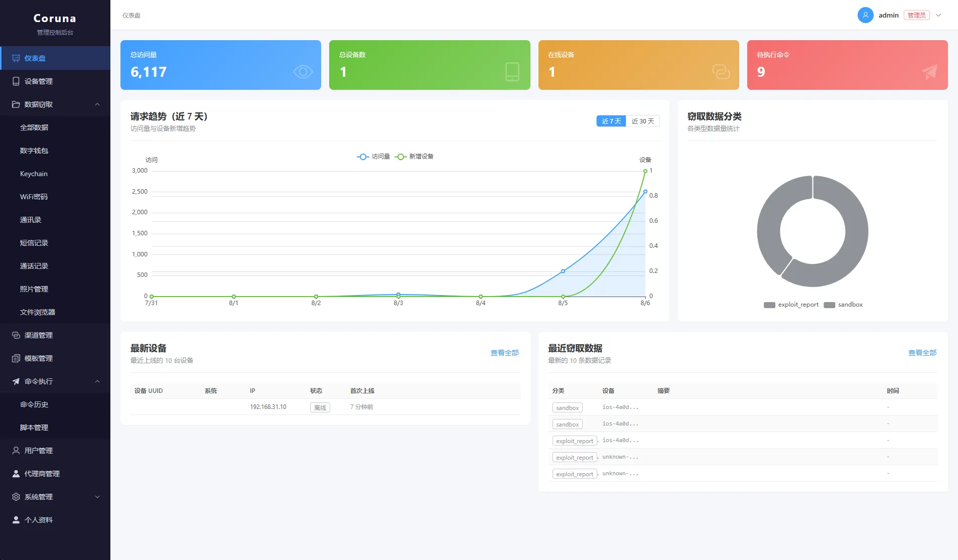958x560 pixels.
Task: Collapse the 命令执行 submenu chevron
Action: tap(97, 381)
